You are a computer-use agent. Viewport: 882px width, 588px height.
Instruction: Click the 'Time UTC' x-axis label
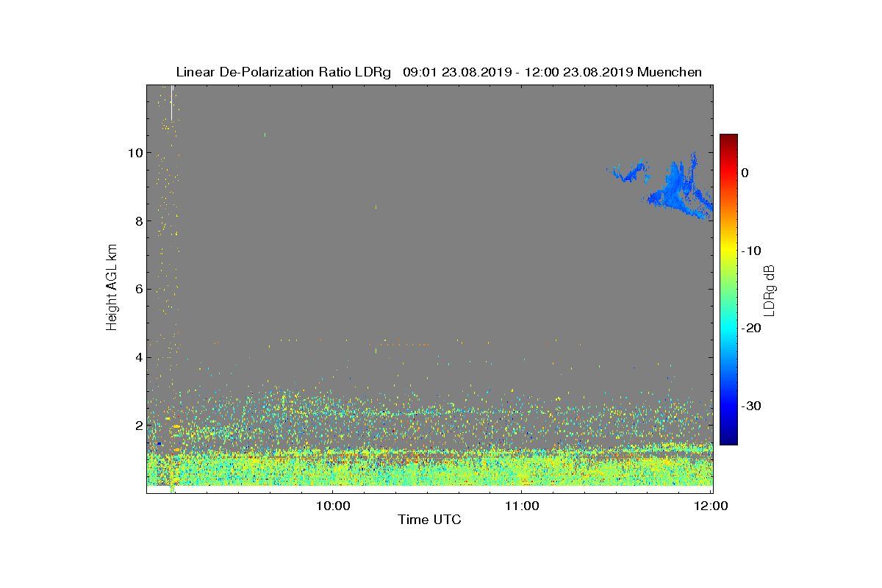click(429, 520)
